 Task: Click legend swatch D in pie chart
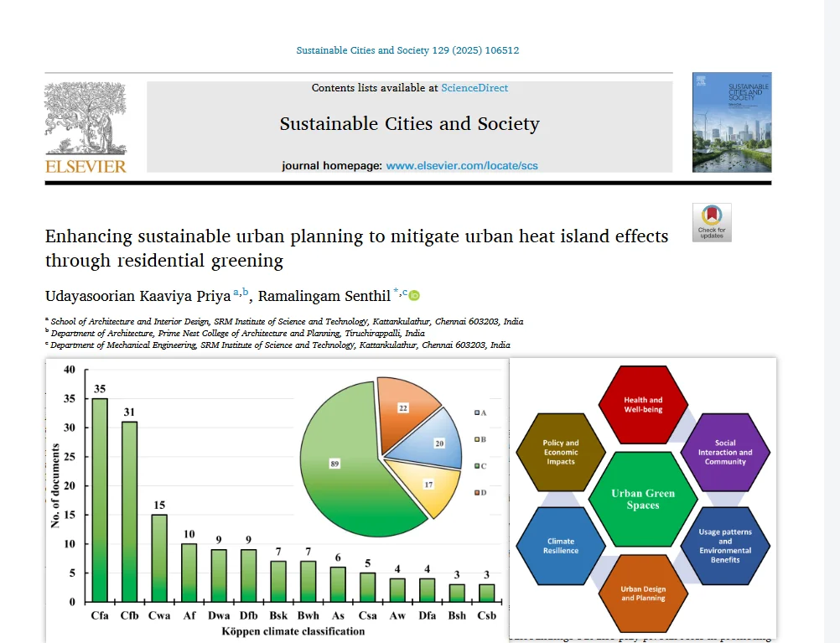[477, 492]
